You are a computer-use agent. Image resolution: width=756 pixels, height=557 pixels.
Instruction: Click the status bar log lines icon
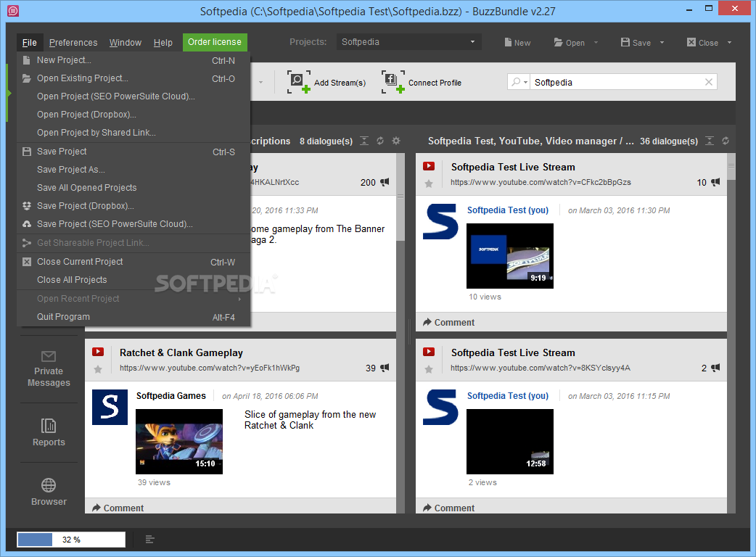(x=150, y=539)
